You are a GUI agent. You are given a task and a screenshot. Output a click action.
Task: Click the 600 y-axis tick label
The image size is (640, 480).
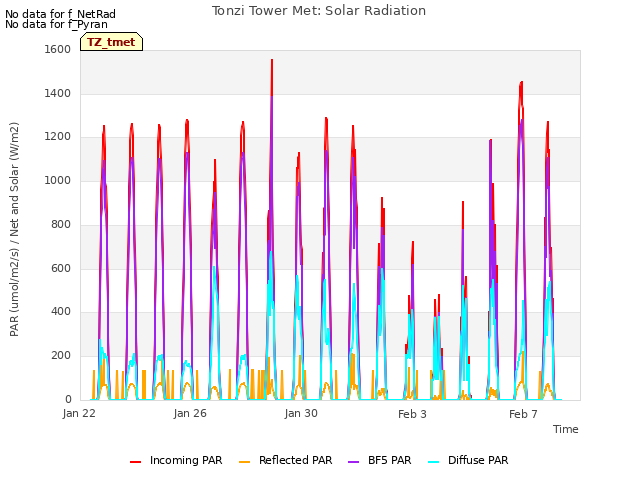[61, 268]
